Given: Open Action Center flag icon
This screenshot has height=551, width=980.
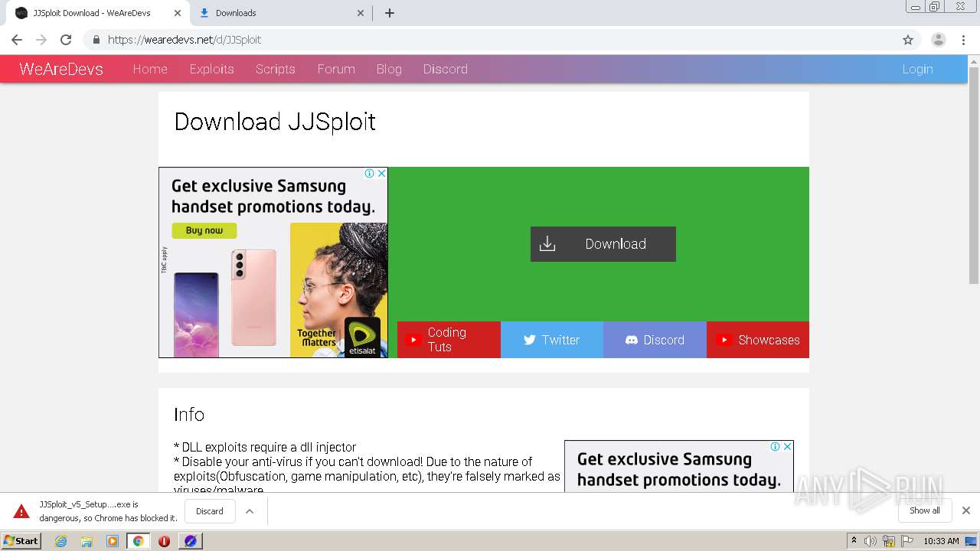Looking at the screenshot, I should pos(907,541).
